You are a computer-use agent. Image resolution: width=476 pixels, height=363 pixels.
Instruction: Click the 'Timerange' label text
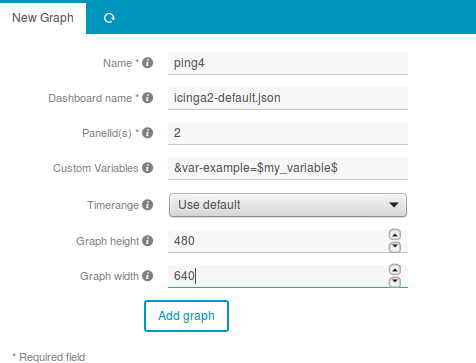(113, 205)
